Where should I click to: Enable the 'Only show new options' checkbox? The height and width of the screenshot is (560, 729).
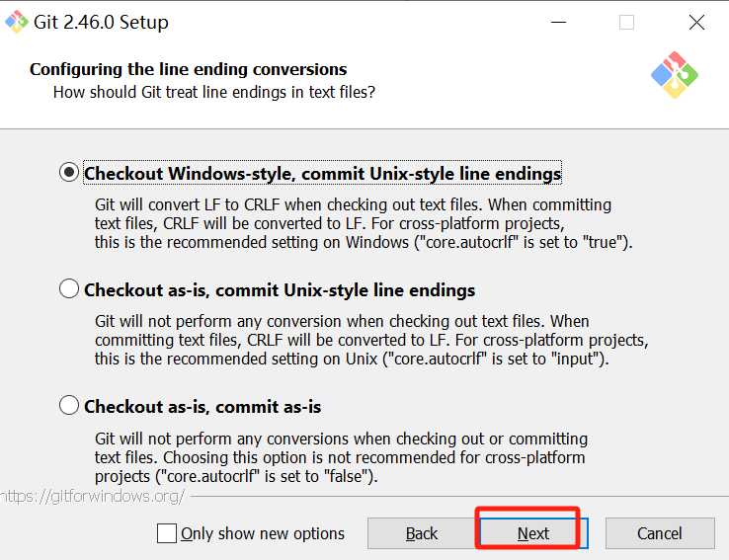(167, 533)
